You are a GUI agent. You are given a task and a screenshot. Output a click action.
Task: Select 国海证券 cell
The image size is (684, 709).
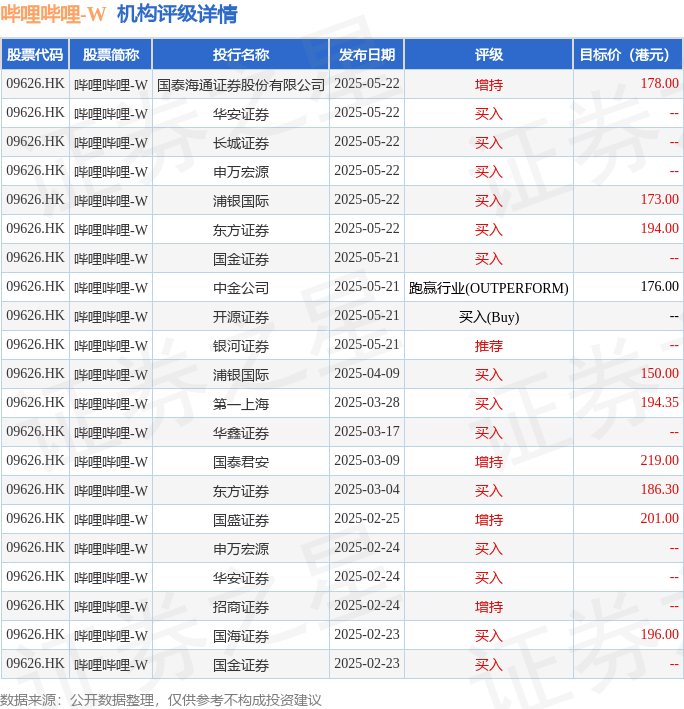[x=241, y=635]
